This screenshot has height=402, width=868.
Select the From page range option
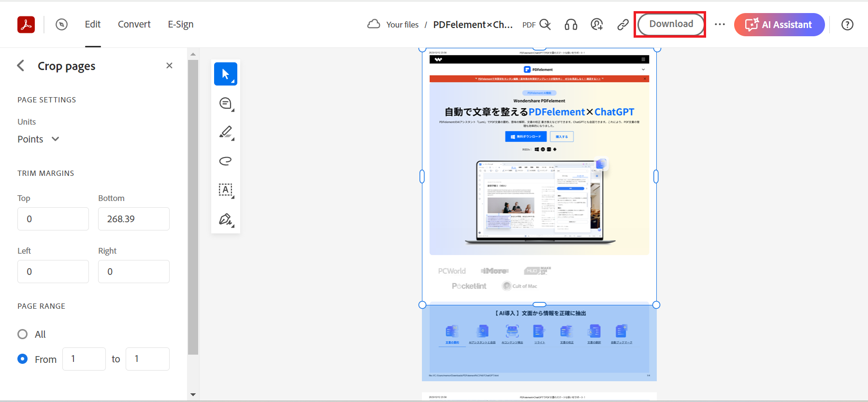point(22,359)
